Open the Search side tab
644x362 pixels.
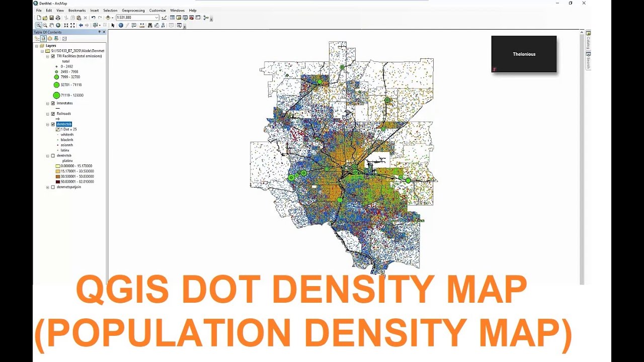[588, 60]
